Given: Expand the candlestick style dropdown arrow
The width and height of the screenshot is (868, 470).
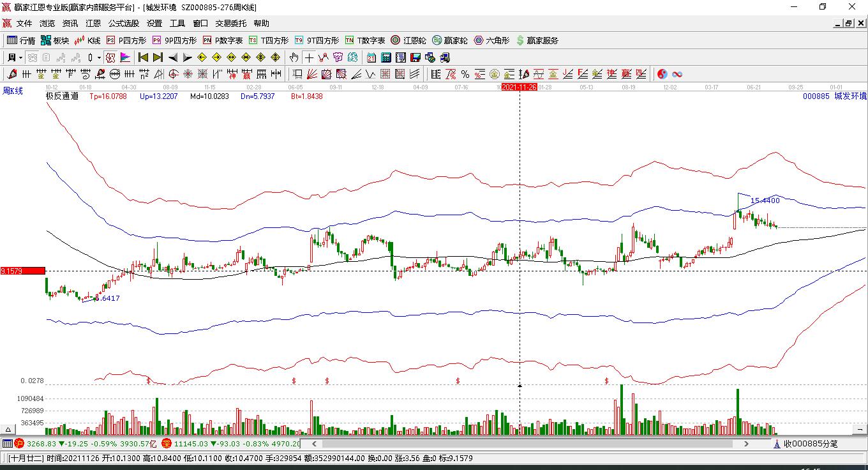Looking at the screenshot, I should point(99,57).
